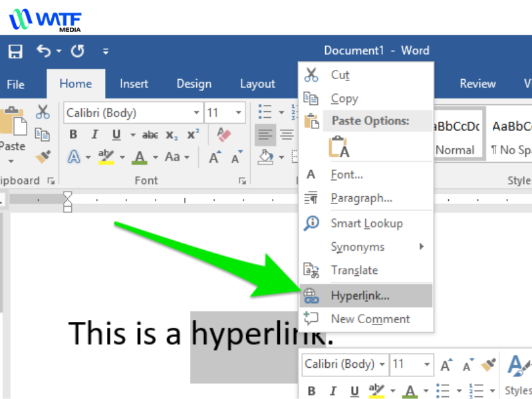Click the Clear All Formatting eraser icon
Screen dimensions: 532x399
223,135
